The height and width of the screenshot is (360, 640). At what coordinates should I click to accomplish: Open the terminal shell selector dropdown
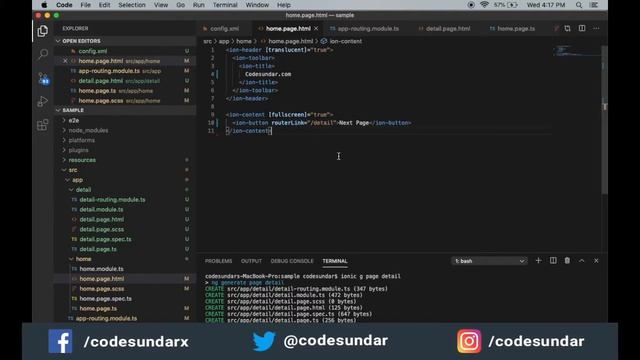489,261
